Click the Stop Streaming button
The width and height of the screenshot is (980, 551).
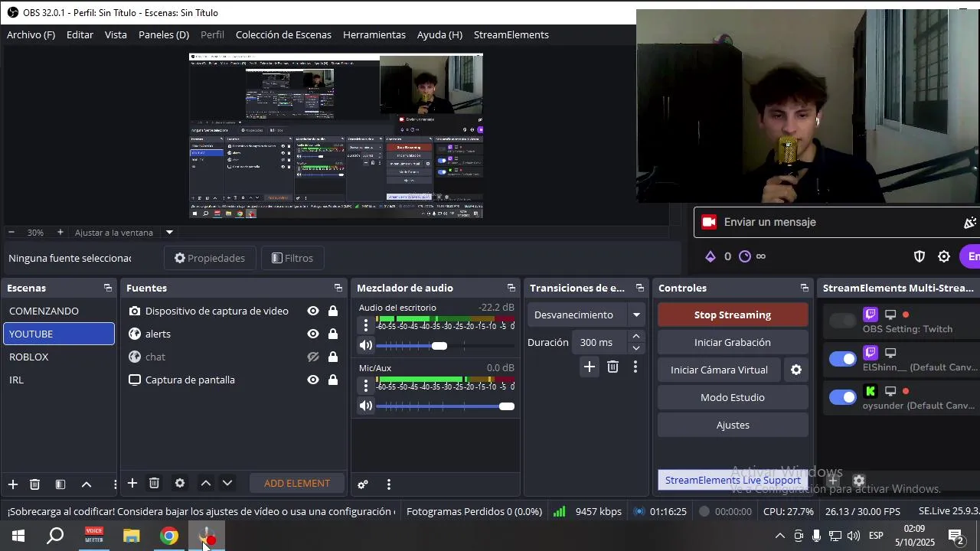pyautogui.click(x=733, y=315)
